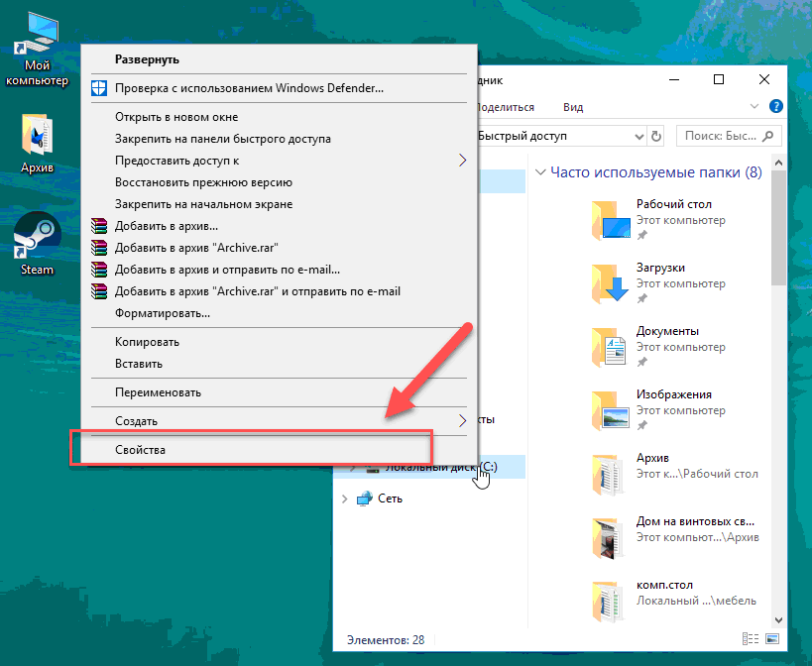Screen dimensions: 812x666
Task: Open the address bar history dropdown
Action: point(639,137)
